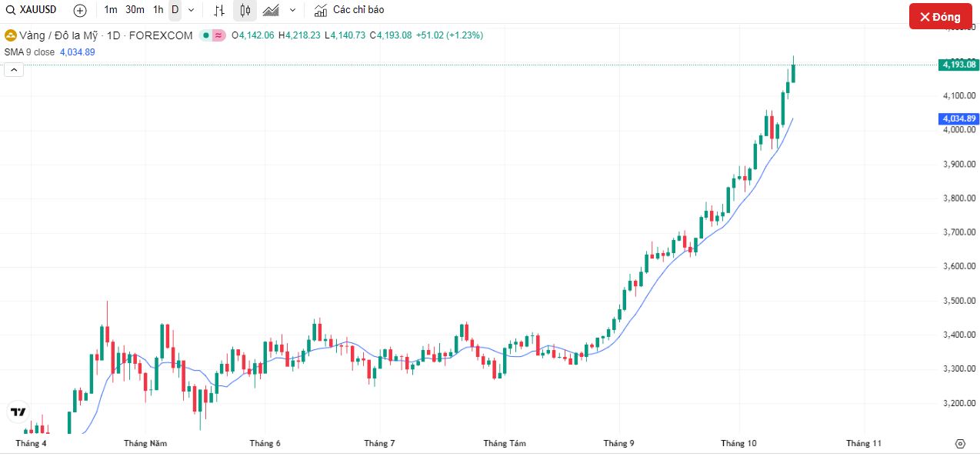Select the Bars chart style icon
This screenshot has width=980, height=460.
point(219,10)
